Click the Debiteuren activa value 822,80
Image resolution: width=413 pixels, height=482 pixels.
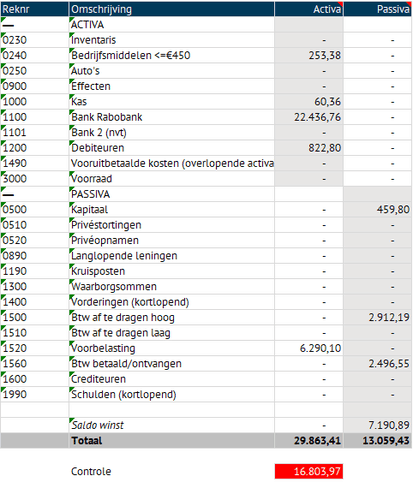(x=309, y=148)
